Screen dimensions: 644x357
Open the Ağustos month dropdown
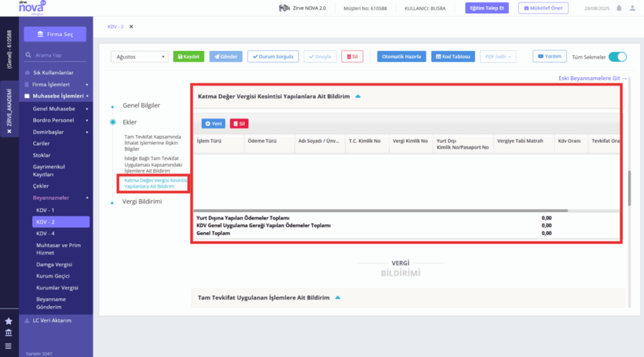click(x=140, y=57)
